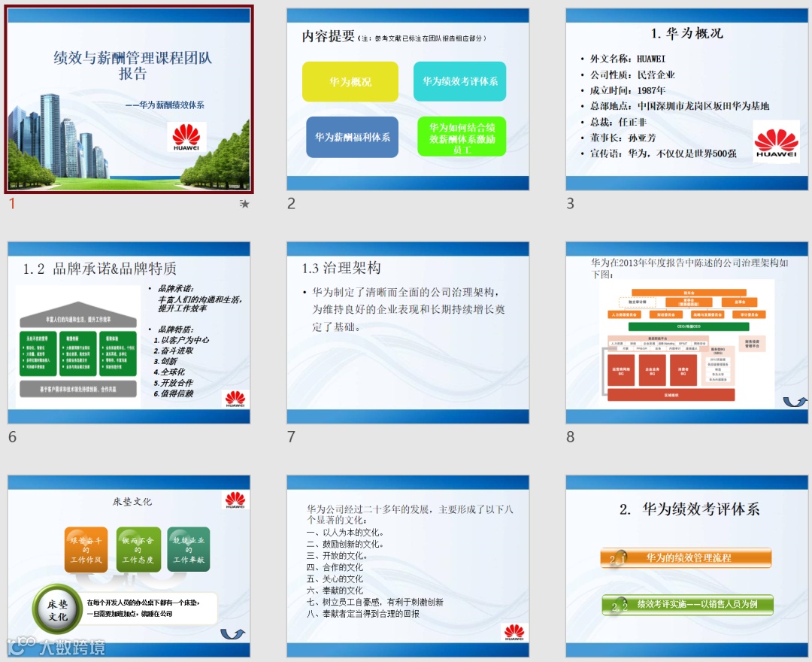The image size is (812, 662).
Task: Click the green CEO bar in governance chart
Action: (688, 326)
